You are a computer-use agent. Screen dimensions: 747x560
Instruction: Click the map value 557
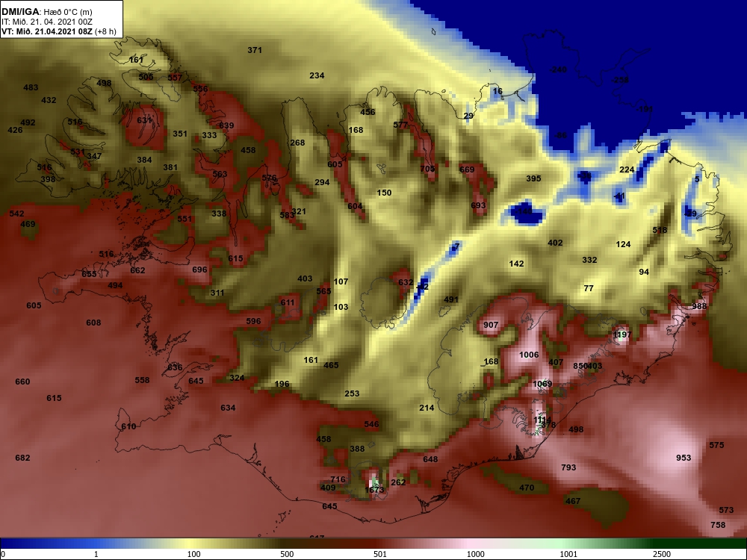coord(175,77)
